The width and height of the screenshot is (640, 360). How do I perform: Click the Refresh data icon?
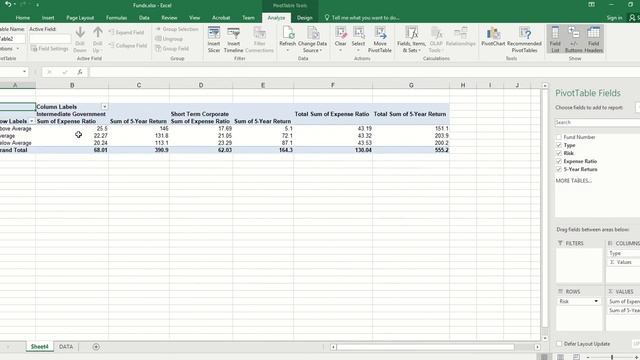(288, 33)
